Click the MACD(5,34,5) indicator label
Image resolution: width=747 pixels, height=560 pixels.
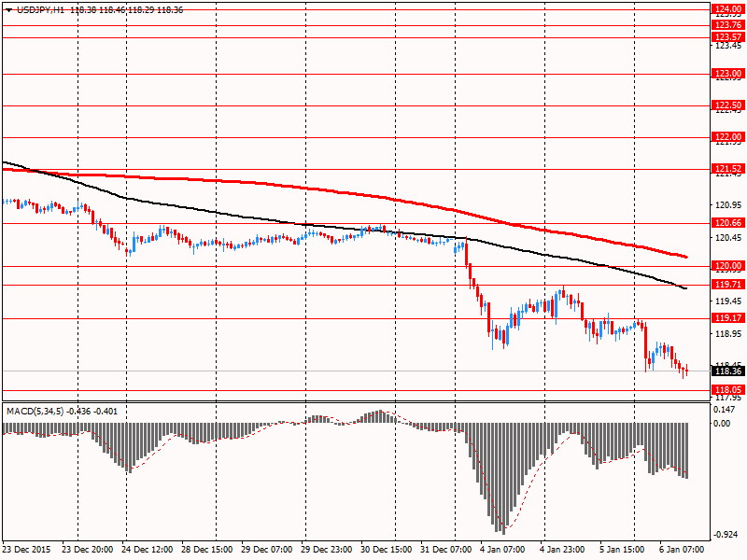35,411
